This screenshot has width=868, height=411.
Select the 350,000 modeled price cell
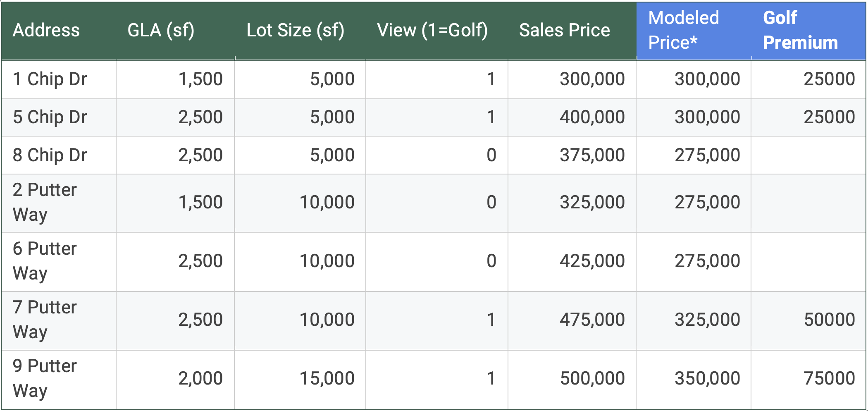[707, 378]
